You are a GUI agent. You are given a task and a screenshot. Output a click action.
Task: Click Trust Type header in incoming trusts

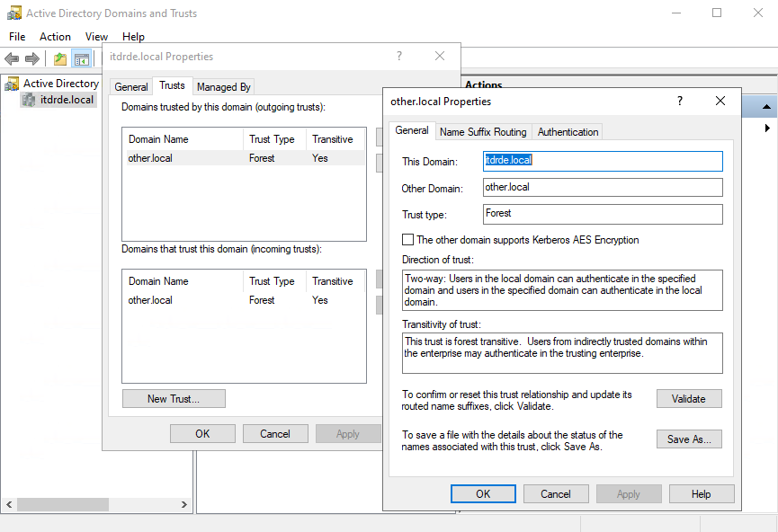[x=274, y=281]
